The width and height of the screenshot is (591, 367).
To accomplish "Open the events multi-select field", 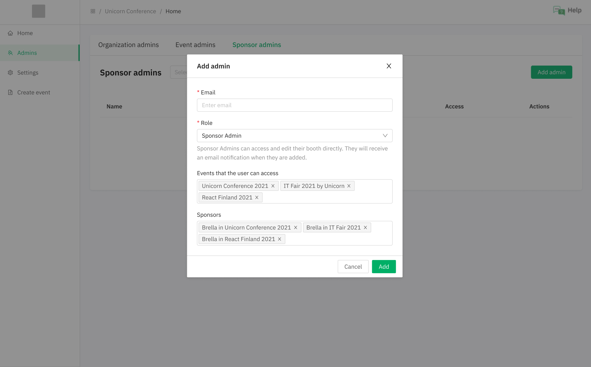I will tap(294, 191).
